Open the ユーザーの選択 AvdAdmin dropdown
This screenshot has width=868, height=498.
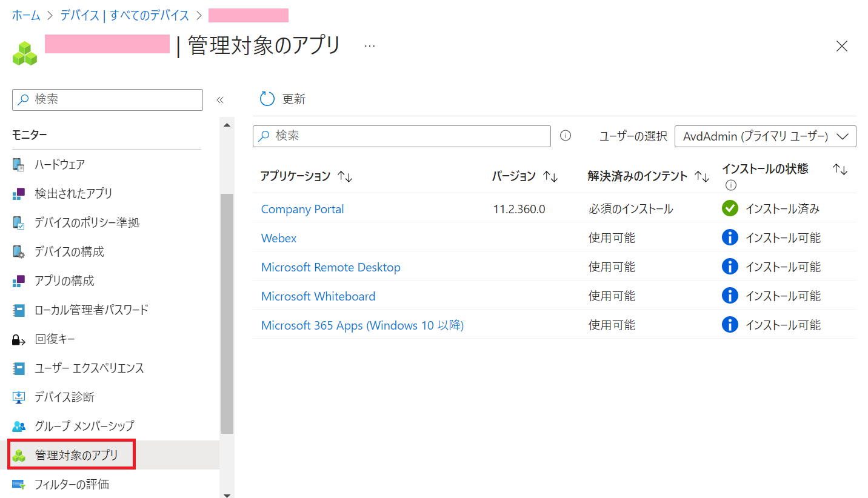(765, 136)
